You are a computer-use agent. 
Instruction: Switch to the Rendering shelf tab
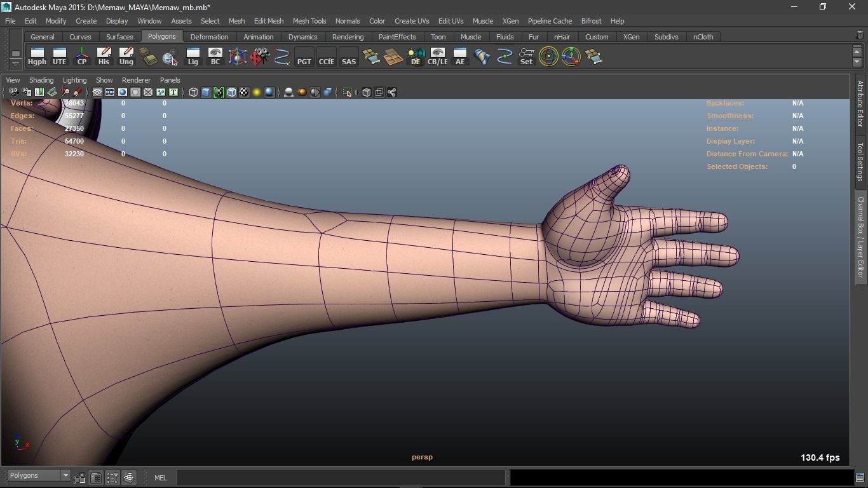[348, 37]
